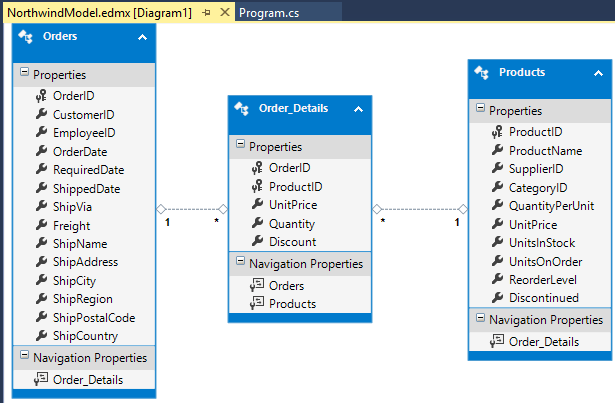Pin the NorthwindModel.edmx tab with pushpin icon
The height and width of the screenshot is (403, 615).
(x=206, y=13)
